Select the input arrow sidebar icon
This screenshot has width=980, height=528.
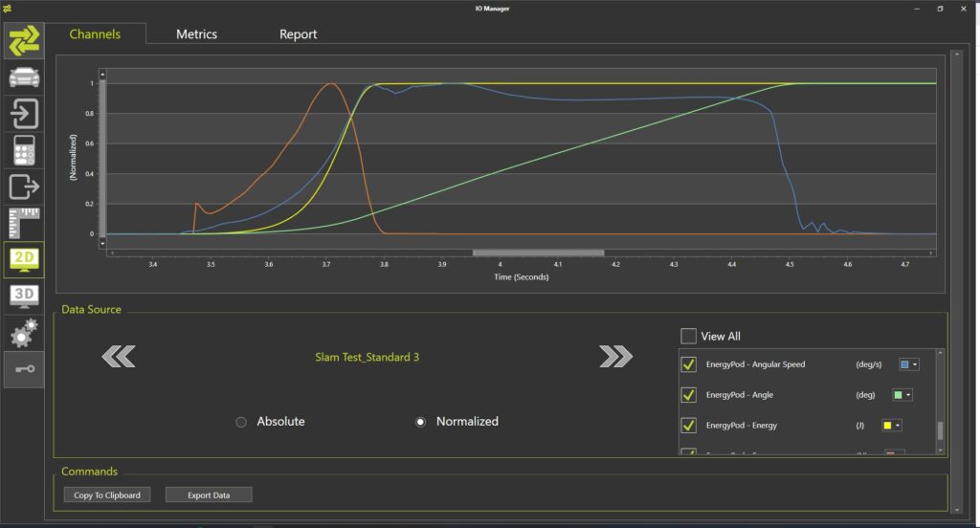24,113
